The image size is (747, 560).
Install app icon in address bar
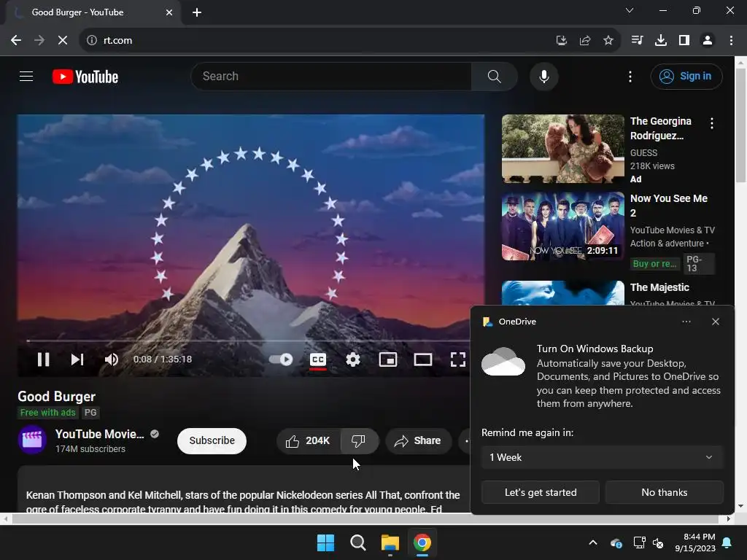[561, 41]
